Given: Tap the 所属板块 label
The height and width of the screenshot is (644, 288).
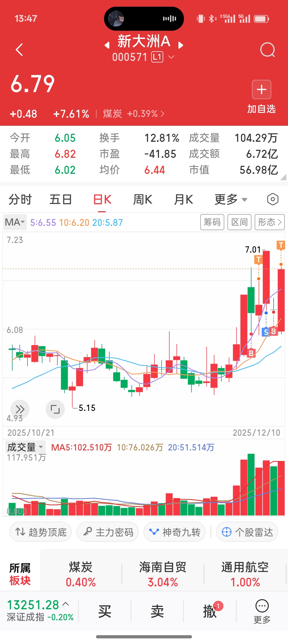Looking at the screenshot, I should (20, 574).
